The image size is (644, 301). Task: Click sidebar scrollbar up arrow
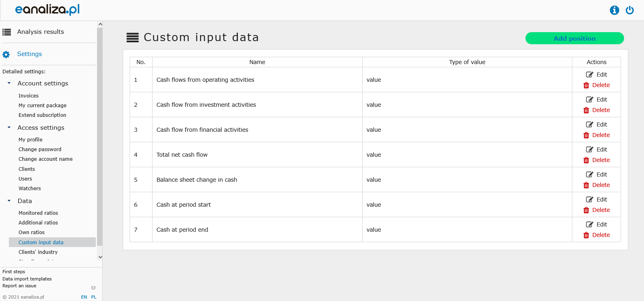(x=100, y=24)
